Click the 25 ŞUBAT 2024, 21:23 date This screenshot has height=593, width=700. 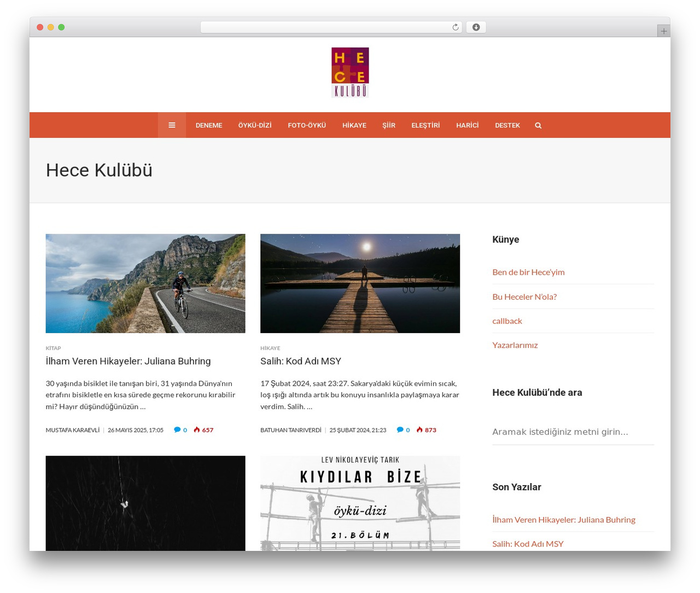click(x=358, y=430)
